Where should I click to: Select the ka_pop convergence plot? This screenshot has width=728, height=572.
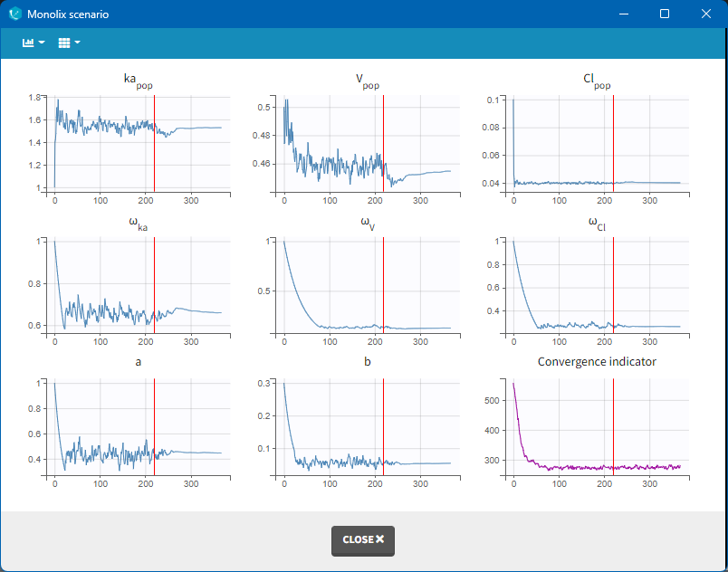click(136, 143)
